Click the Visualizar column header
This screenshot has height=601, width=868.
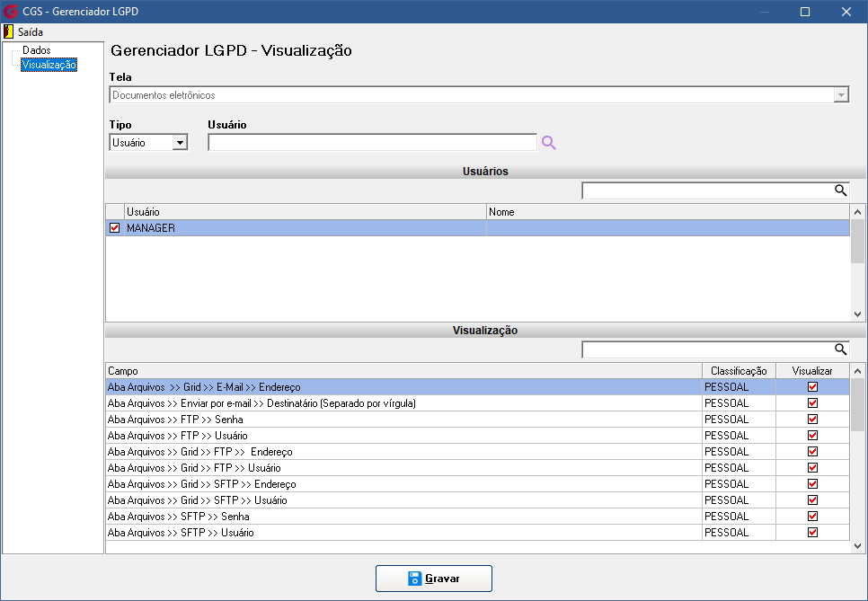812,371
